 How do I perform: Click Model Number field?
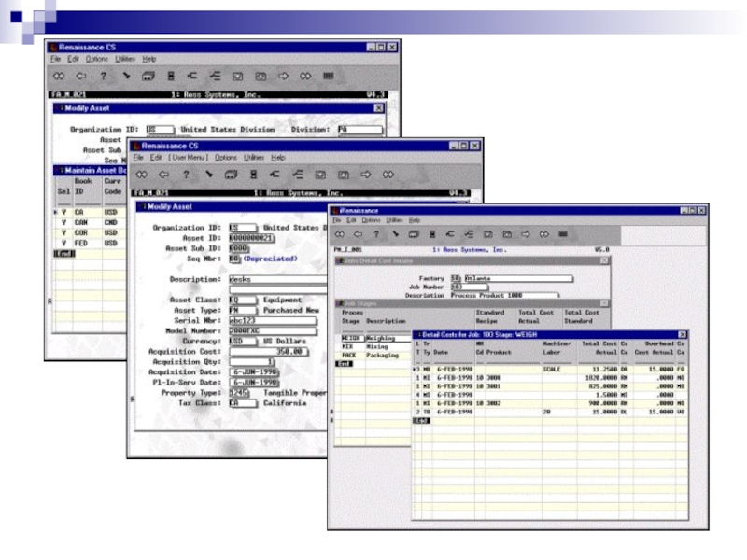(x=273, y=331)
